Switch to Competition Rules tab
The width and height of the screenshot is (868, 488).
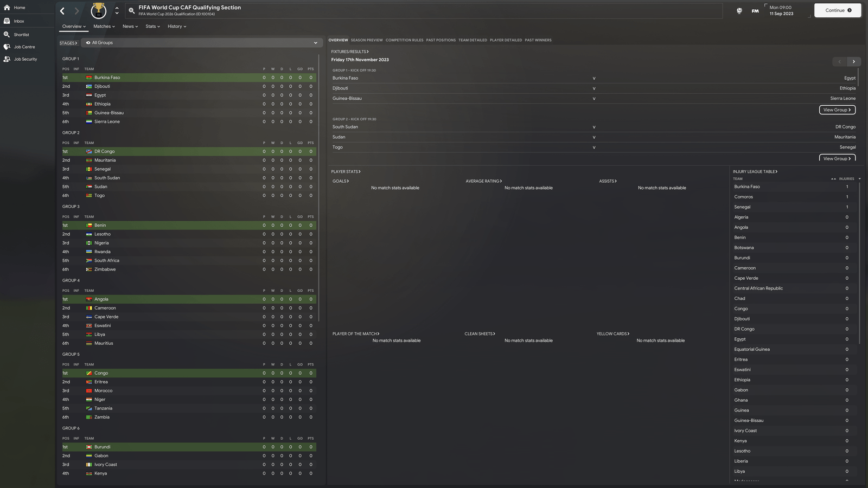pos(404,40)
